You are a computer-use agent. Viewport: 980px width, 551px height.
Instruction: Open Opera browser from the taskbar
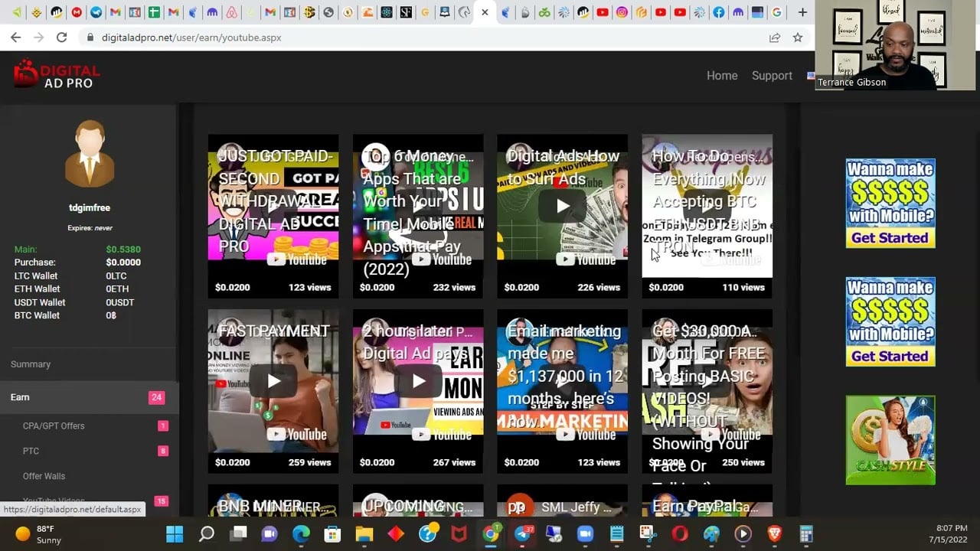(x=680, y=533)
